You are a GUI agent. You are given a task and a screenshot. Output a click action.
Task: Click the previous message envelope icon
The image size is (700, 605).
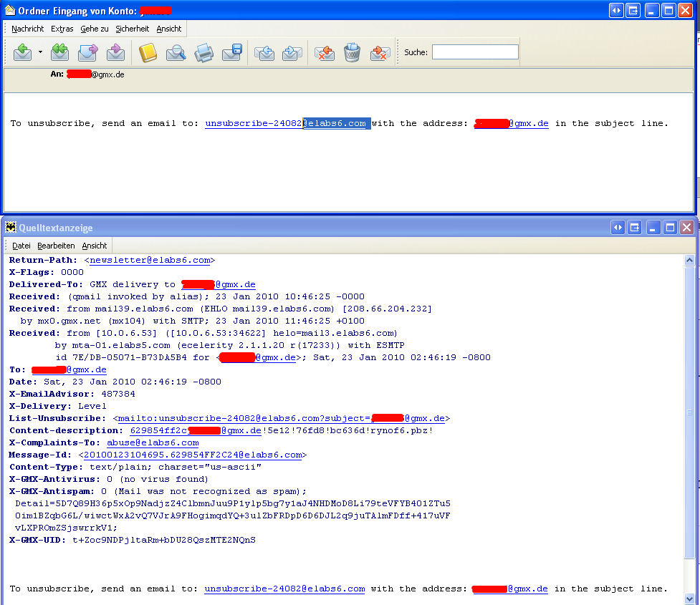(265, 52)
